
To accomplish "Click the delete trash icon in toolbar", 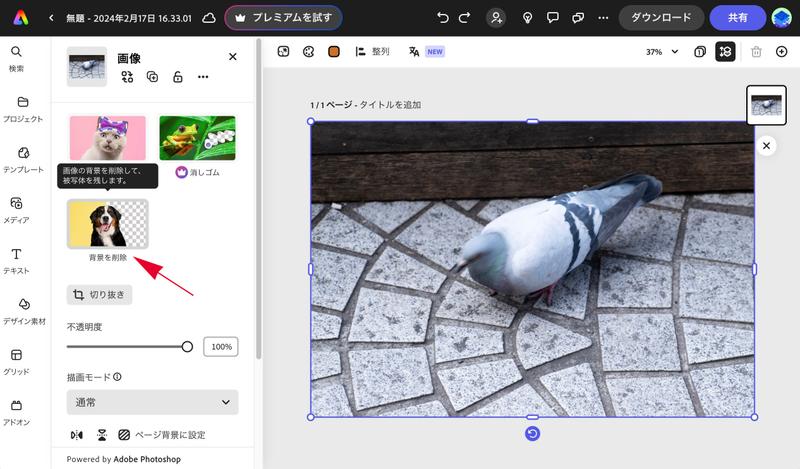I will coord(756,51).
